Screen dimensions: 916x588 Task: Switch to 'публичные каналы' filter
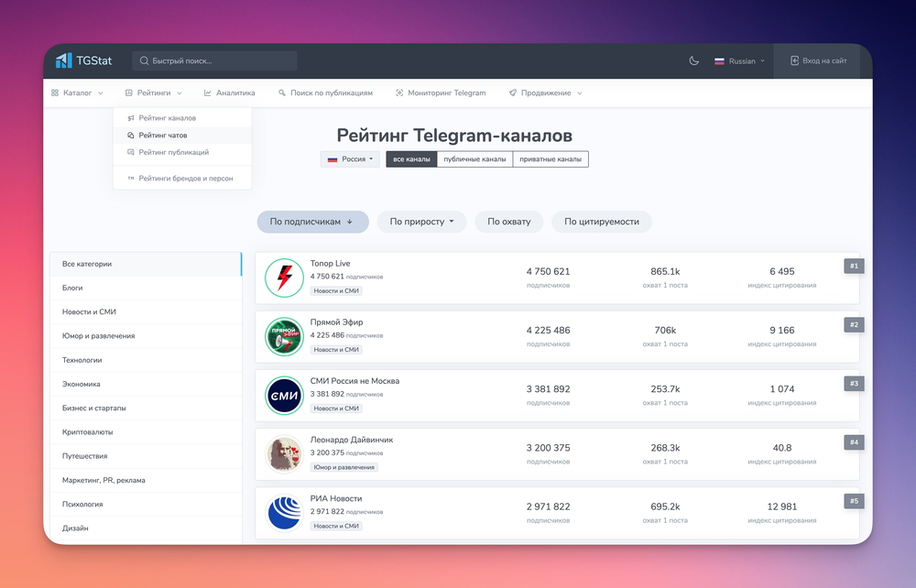point(474,158)
